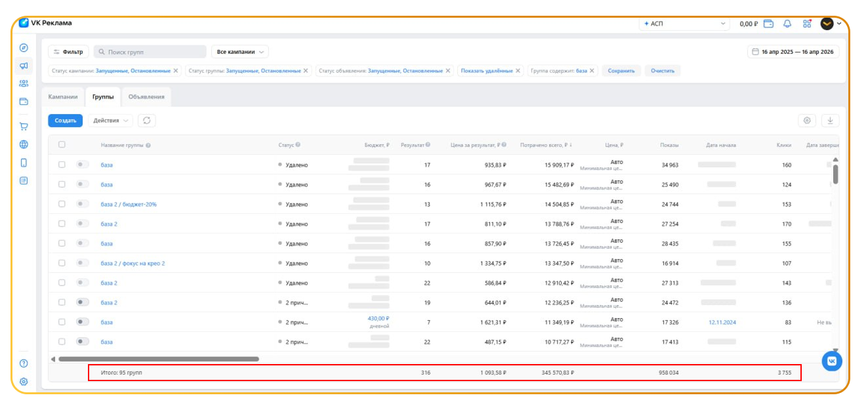
Task: Click the Очистить filters button
Action: (x=663, y=70)
